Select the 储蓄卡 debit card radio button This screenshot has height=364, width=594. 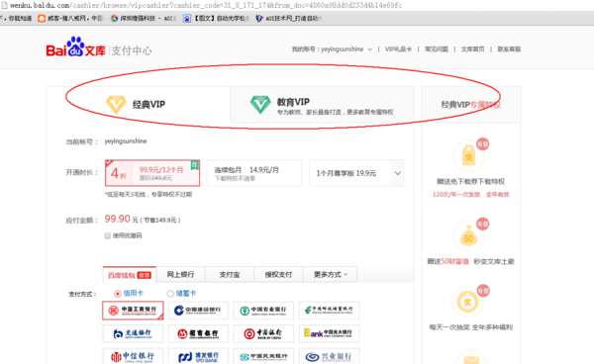tap(170, 293)
